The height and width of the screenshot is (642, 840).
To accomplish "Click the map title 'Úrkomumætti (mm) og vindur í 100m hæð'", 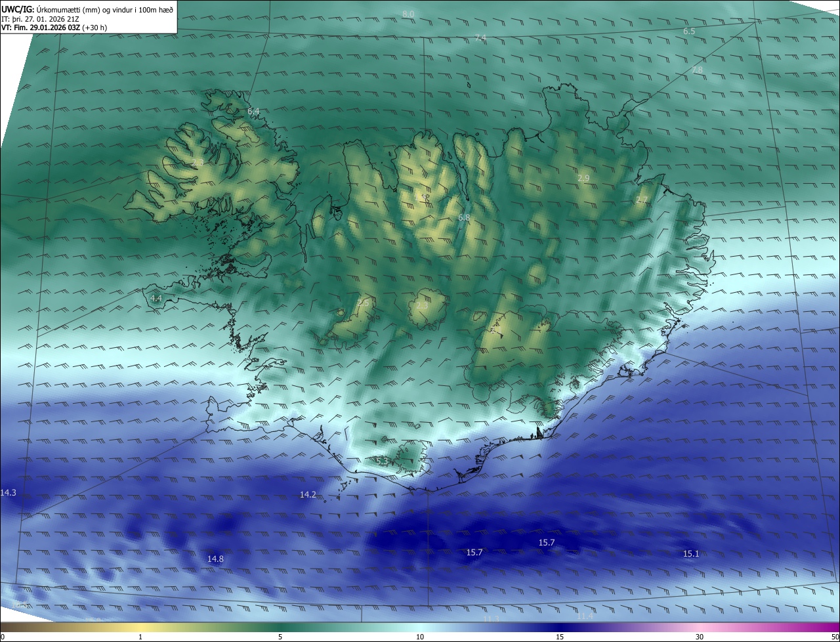I will 104,9.
